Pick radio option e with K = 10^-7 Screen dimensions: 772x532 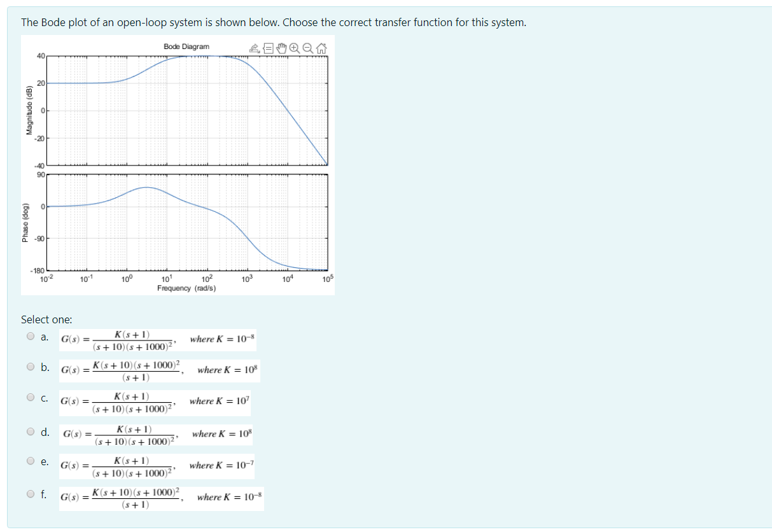pos(29,461)
